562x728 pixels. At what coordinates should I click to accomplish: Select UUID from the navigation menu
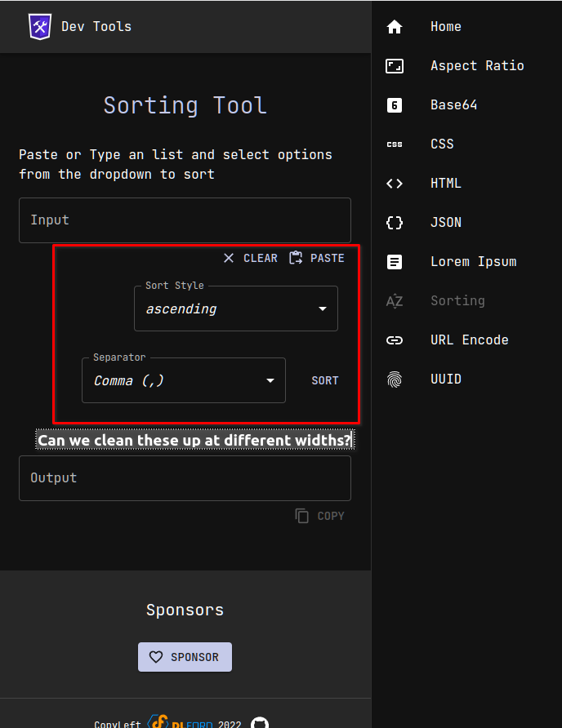tap(446, 380)
